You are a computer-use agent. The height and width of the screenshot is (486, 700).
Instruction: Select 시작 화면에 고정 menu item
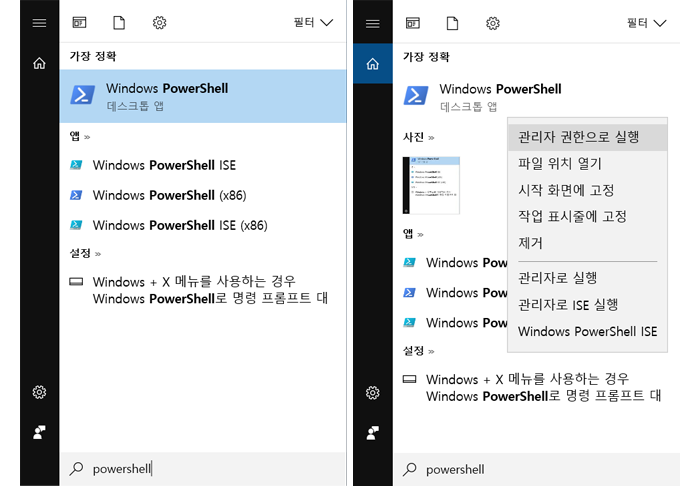pos(588,190)
